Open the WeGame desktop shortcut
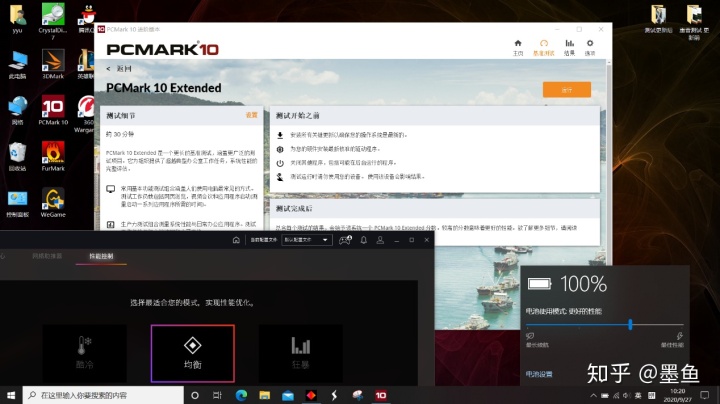Screen dimensions: 720x404 (53, 202)
